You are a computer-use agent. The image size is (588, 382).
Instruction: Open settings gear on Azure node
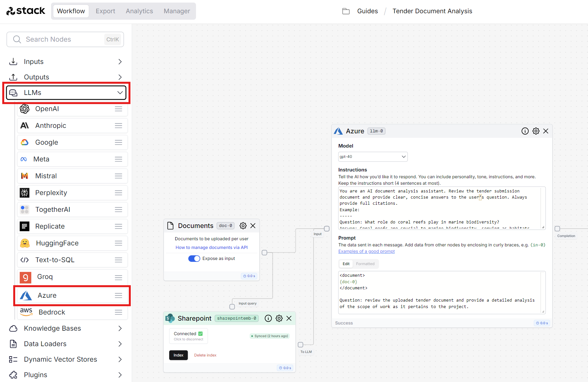[536, 131]
